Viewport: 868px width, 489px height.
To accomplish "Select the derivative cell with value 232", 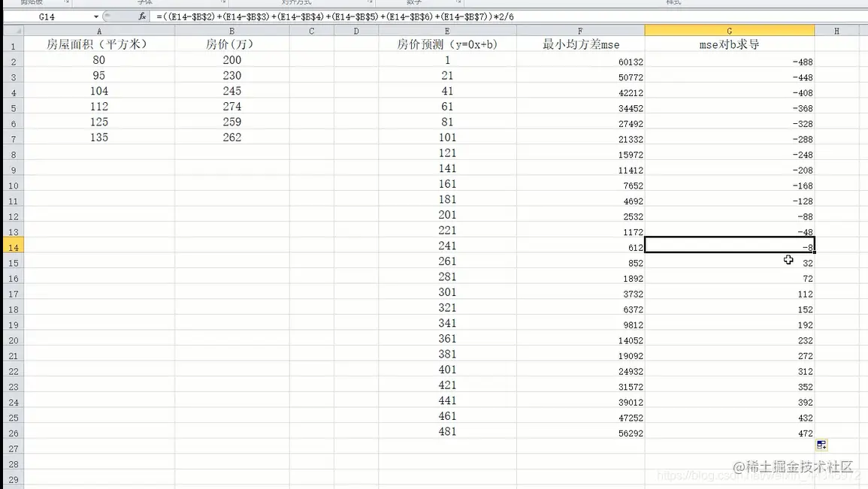I will pyautogui.click(x=730, y=340).
